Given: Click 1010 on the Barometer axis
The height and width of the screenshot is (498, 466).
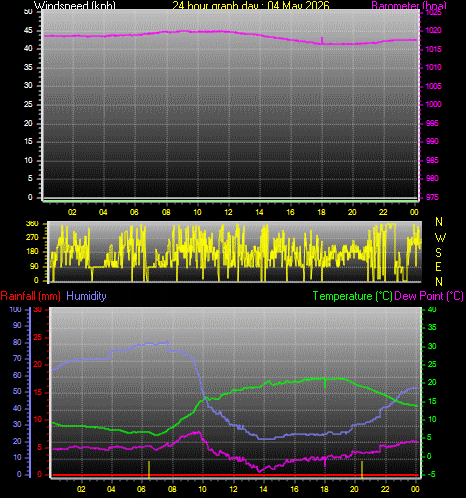Looking at the screenshot, I should pyautogui.click(x=433, y=67).
